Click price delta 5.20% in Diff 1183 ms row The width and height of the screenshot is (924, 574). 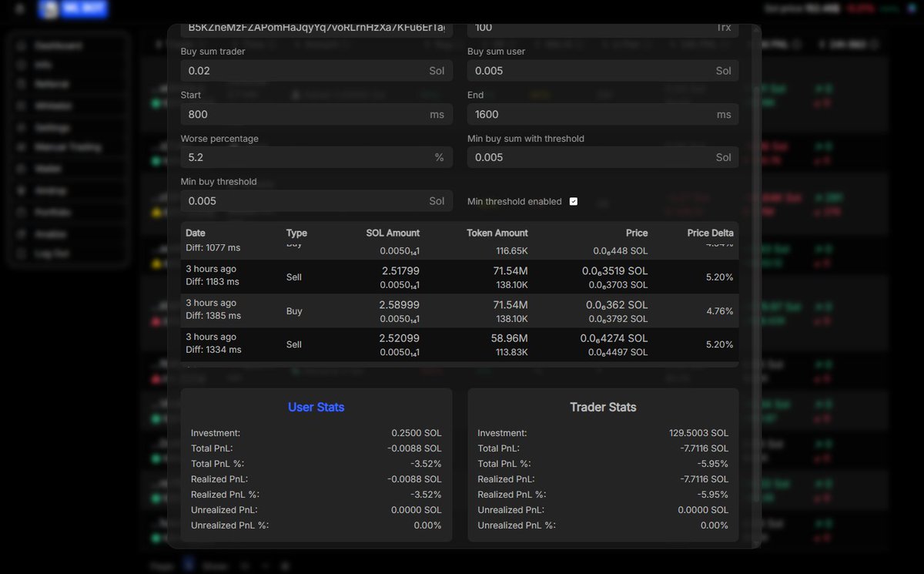(x=719, y=277)
